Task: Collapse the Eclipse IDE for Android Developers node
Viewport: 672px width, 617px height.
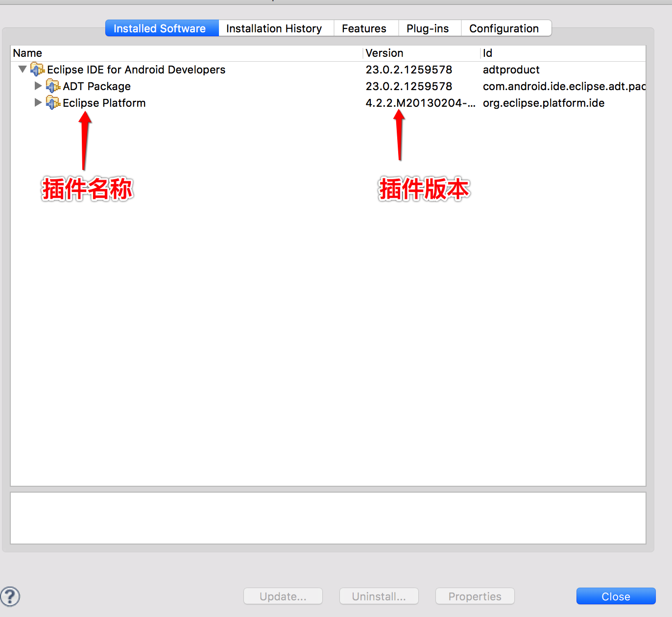Action: pos(23,69)
